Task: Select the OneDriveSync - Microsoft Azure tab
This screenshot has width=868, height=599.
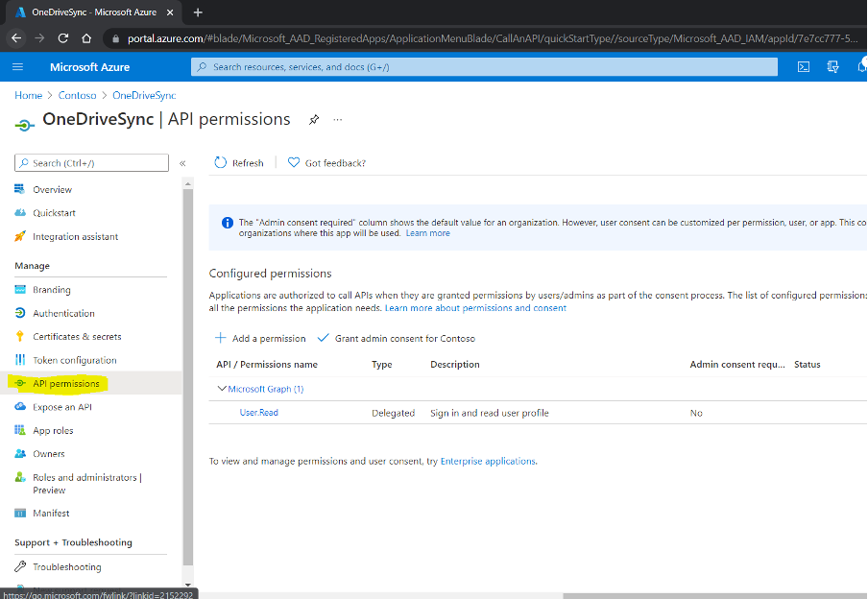Action: [x=94, y=12]
